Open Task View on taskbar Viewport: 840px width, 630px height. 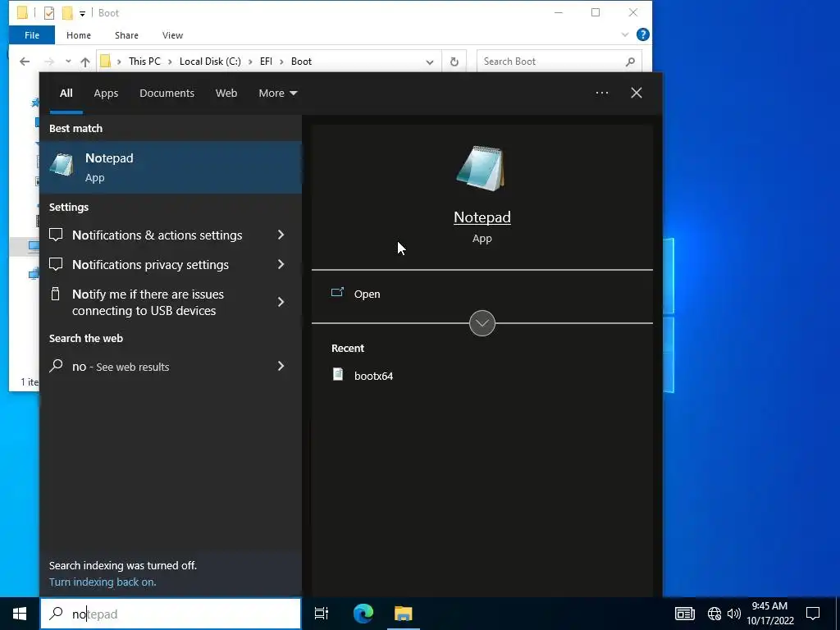click(322, 614)
